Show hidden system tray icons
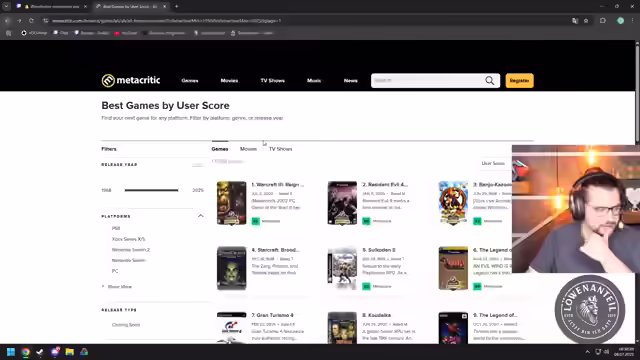The width and height of the screenshot is (640, 360). (x=587, y=352)
